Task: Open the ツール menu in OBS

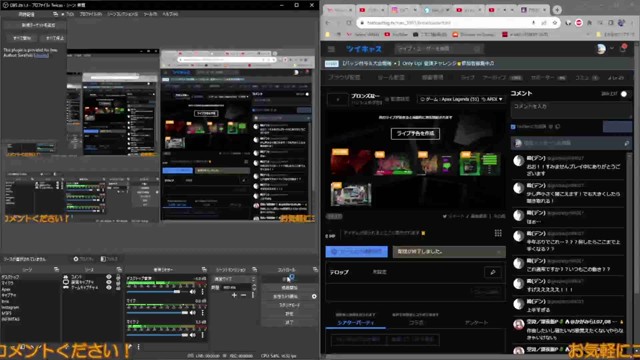Action: point(150,14)
